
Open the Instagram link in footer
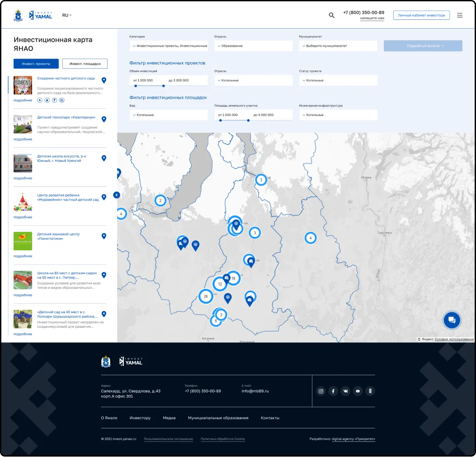(x=321, y=391)
